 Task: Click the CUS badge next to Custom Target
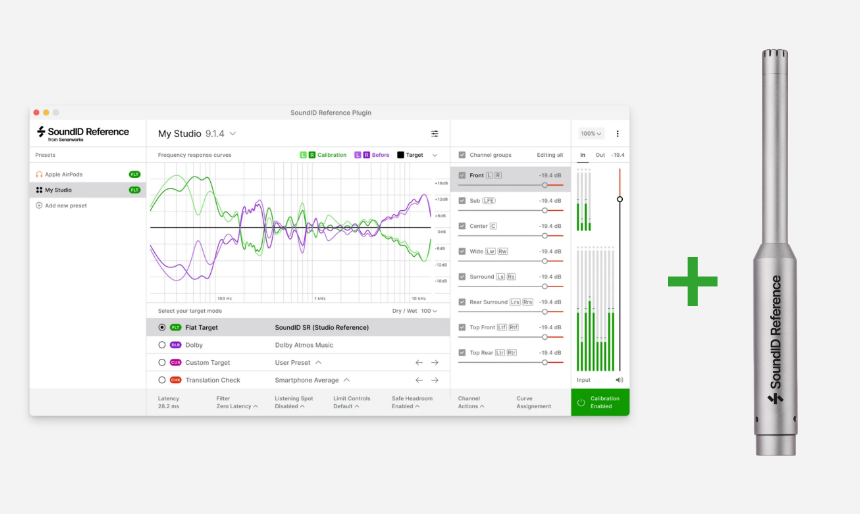point(176,363)
